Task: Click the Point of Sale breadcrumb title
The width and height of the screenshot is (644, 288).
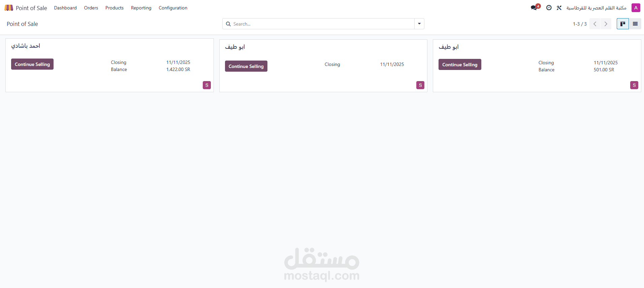Action: click(x=22, y=24)
